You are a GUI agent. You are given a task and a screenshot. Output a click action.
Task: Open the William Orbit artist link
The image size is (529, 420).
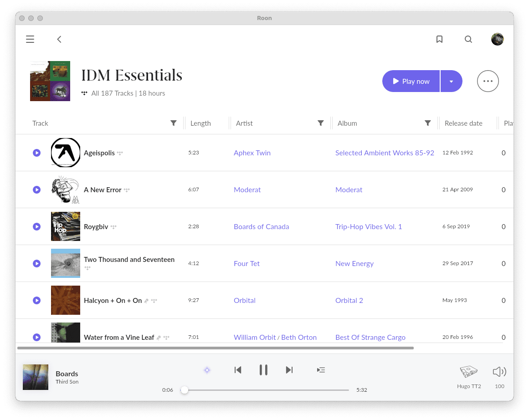255,338
